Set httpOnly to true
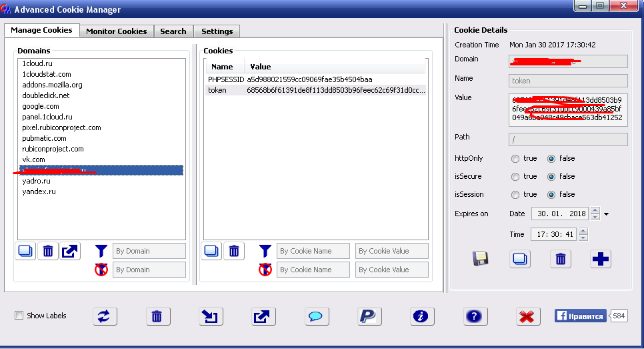This screenshot has width=644, height=349. pyautogui.click(x=515, y=159)
